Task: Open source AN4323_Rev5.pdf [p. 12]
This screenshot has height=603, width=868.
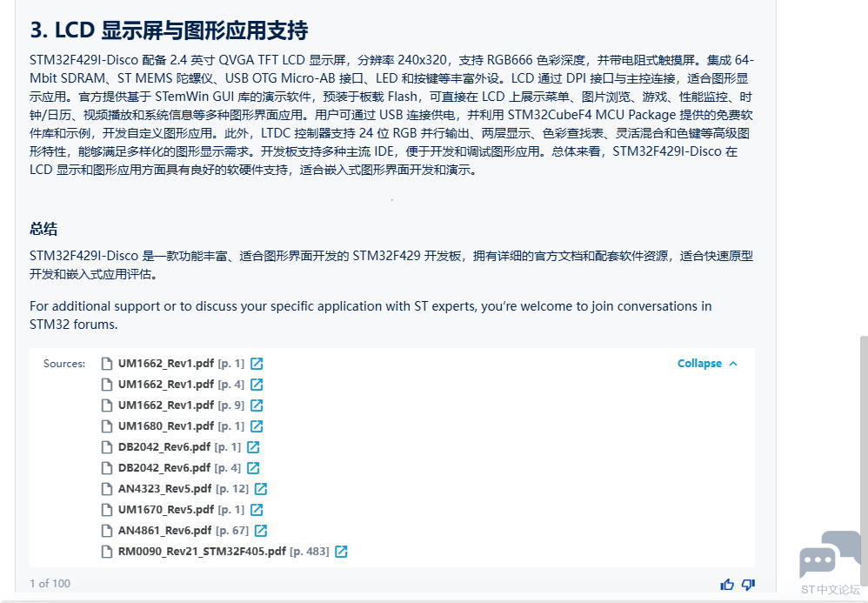Action: [x=184, y=489]
